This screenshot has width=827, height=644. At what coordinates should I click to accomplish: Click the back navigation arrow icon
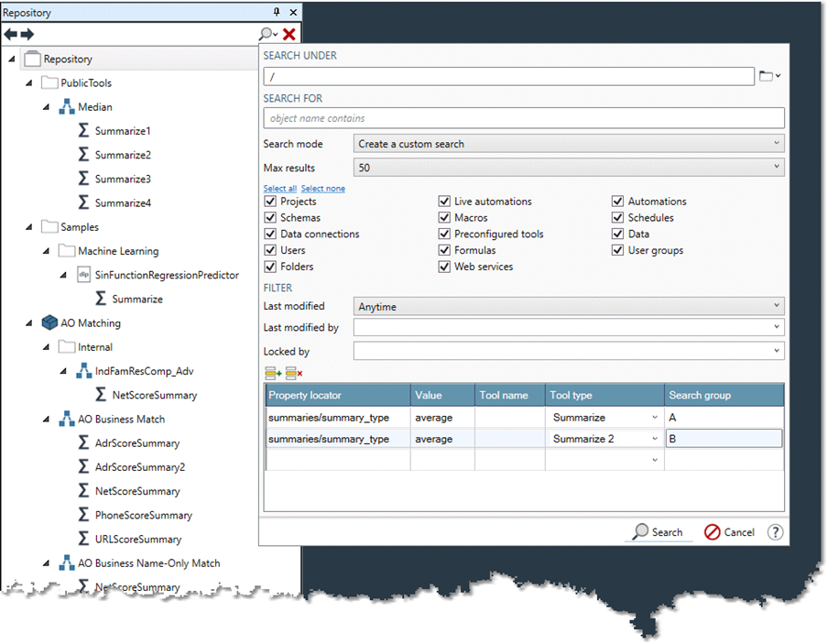point(10,34)
